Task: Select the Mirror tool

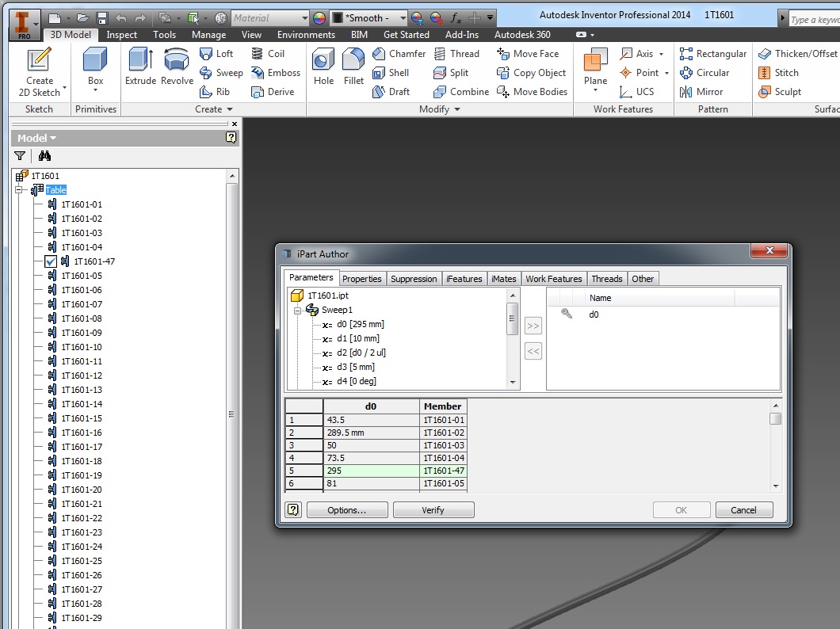Action: point(701,92)
